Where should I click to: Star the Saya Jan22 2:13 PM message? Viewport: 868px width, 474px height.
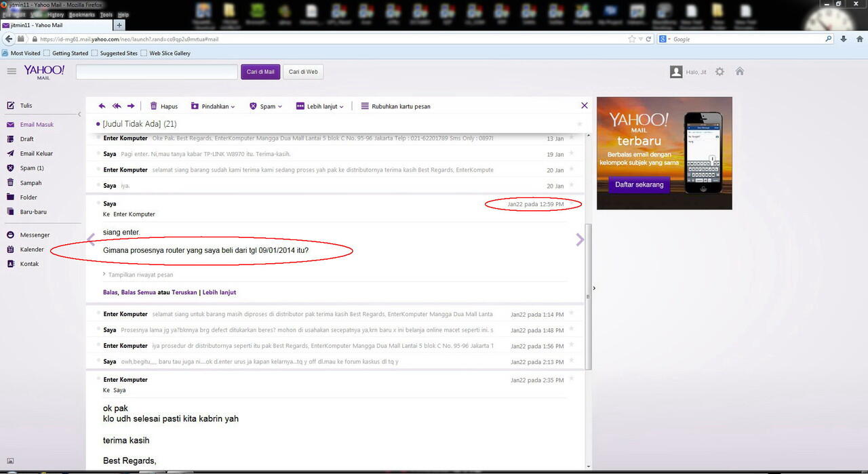coord(572,361)
